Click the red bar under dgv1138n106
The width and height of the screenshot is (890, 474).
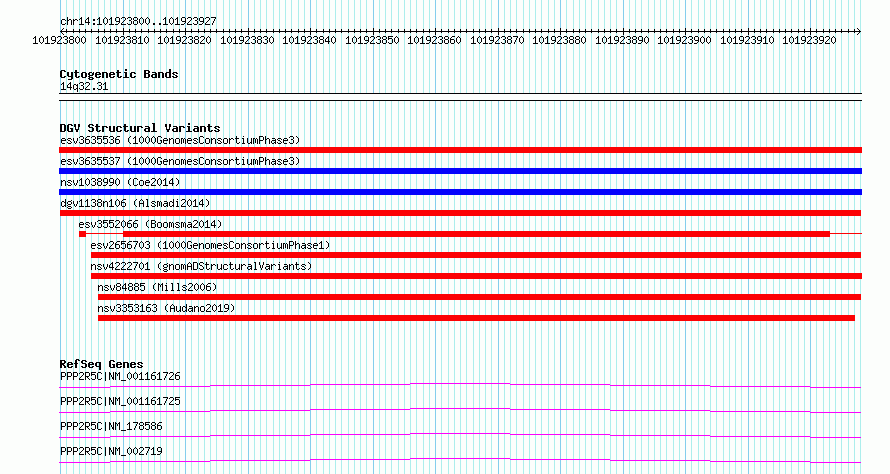pos(460,213)
